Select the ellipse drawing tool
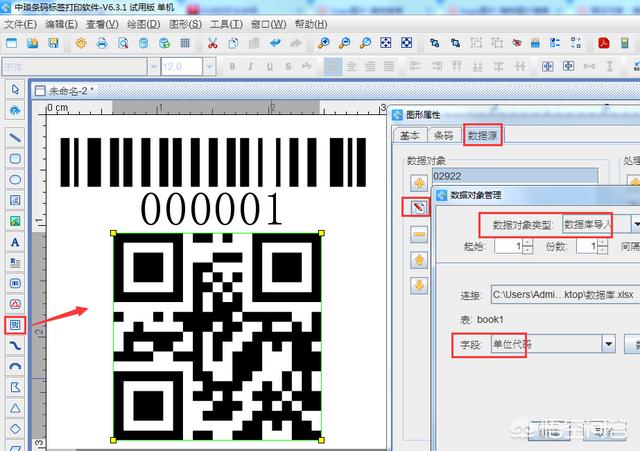 [x=15, y=179]
